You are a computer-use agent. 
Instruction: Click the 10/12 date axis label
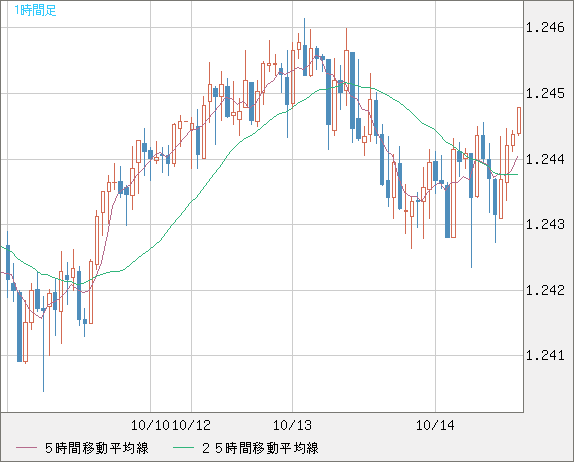point(191,425)
